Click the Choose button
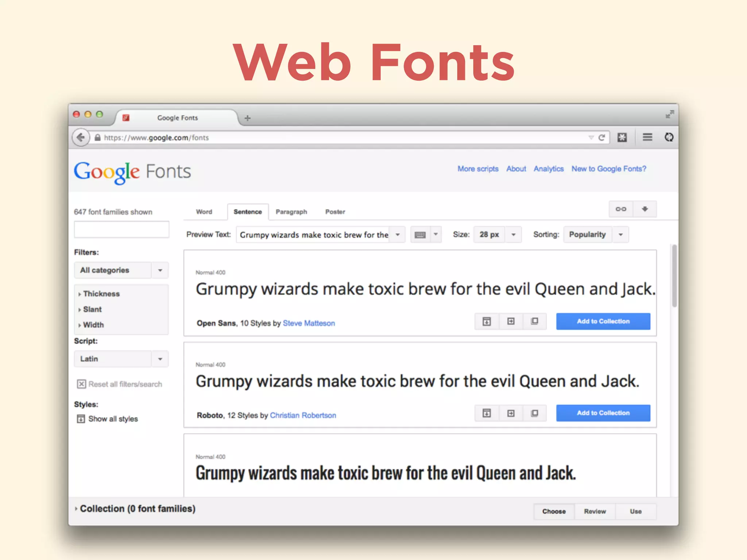 [554, 512]
